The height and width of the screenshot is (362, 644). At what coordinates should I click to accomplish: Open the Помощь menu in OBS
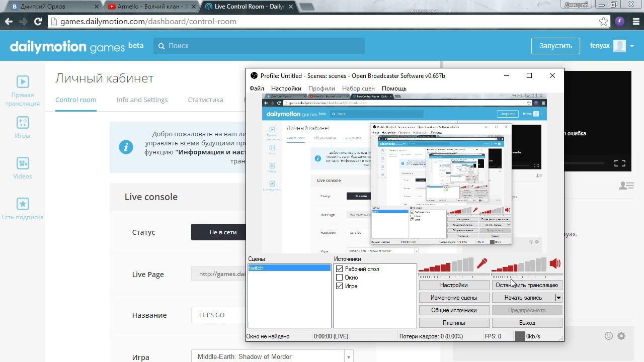(394, 88)
